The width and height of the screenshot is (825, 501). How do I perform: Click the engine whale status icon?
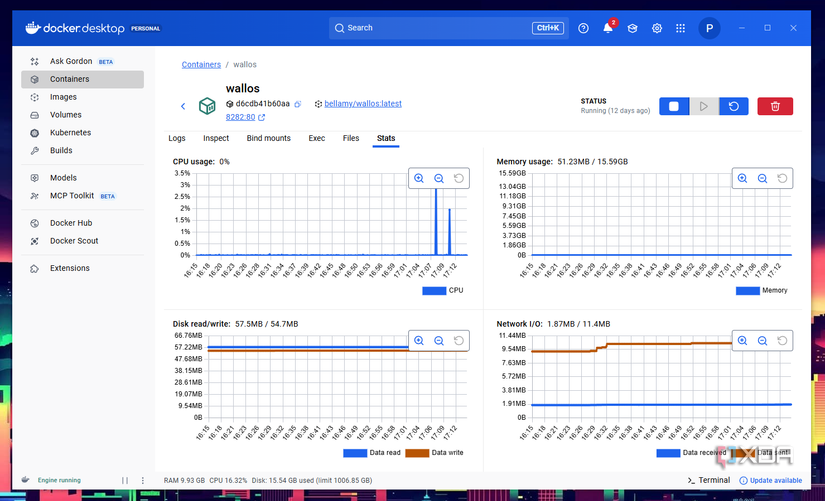tap(25, 480)
